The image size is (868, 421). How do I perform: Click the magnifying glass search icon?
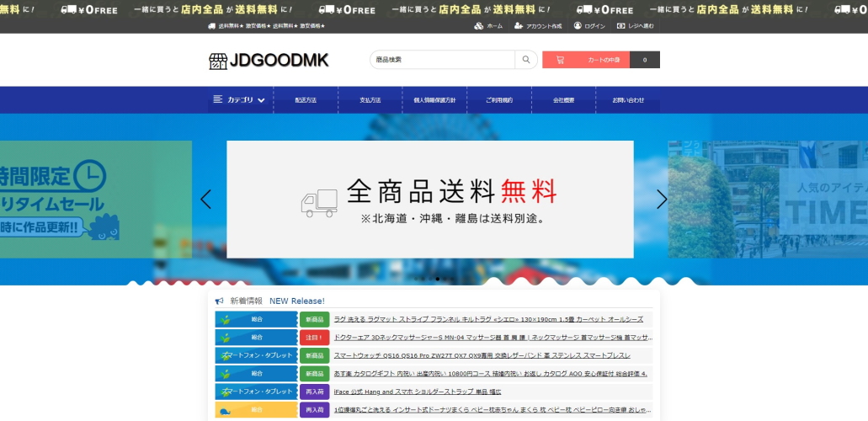pos(526,60)
